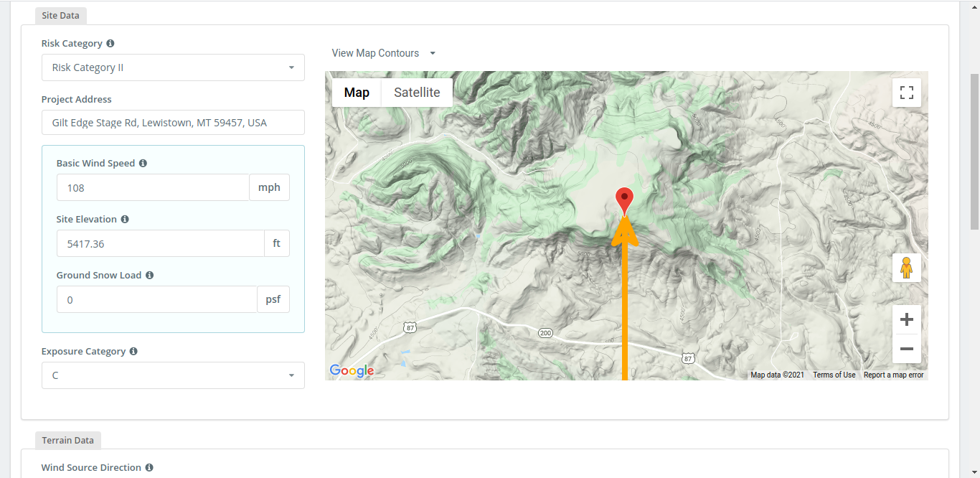This screenshot has height=478, width=980.
Task: Open the Terms of Use link
Action: [834, 374]
